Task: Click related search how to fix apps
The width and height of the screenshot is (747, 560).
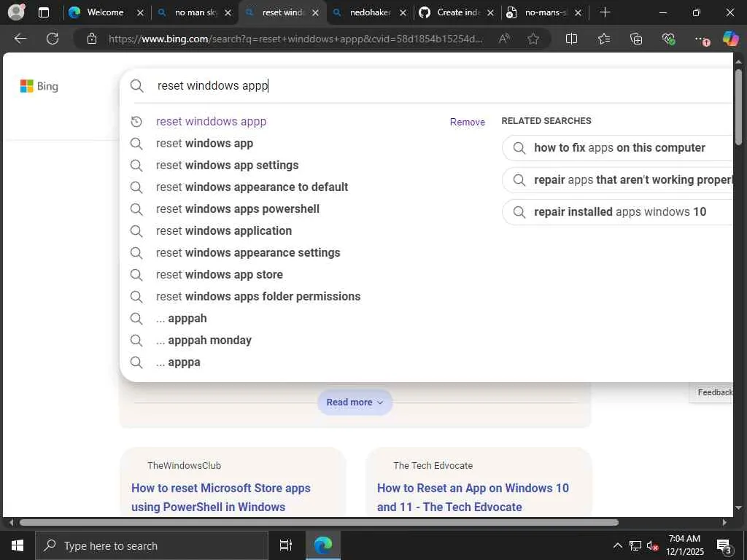Action: point(617,148)
